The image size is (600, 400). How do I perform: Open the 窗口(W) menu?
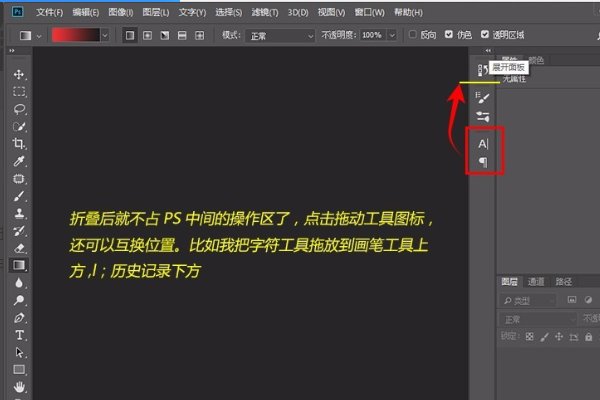[x=369, y=12]
